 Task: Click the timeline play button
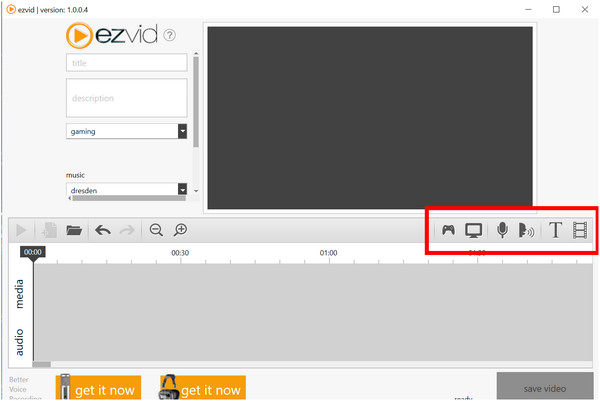click(x=21, y=230)
